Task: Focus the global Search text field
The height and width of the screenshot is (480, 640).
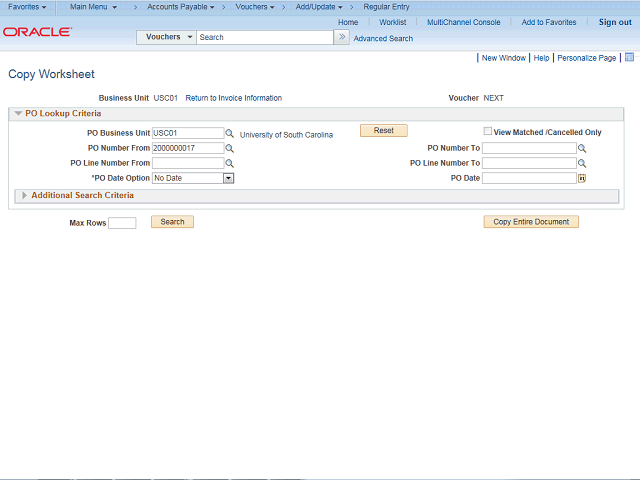Action: pyautogui.click(x=264, y=38)
